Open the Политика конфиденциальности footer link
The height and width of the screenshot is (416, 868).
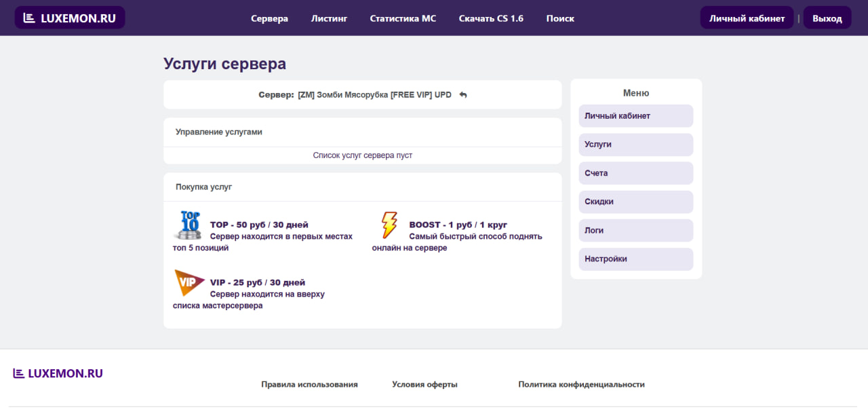(581, 384)
